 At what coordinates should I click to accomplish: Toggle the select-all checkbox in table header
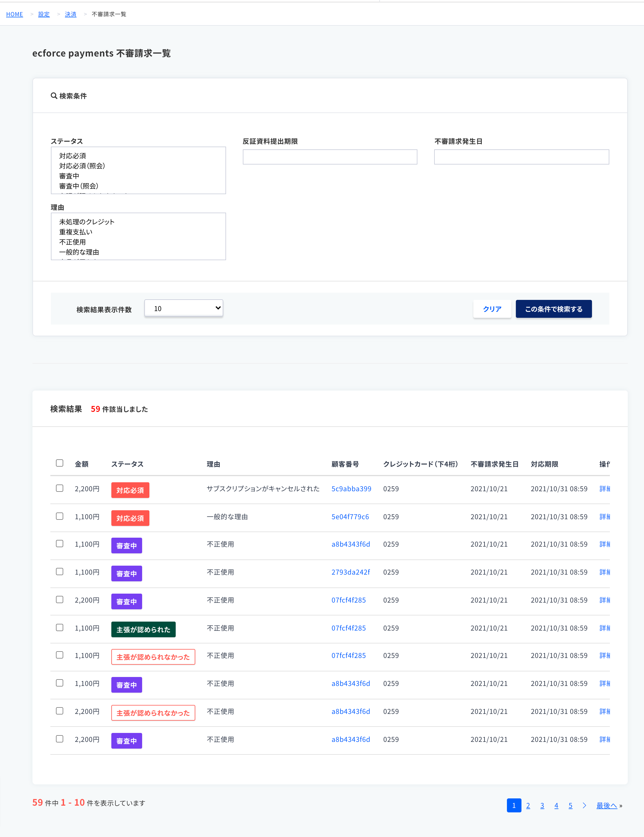(59, 463)
